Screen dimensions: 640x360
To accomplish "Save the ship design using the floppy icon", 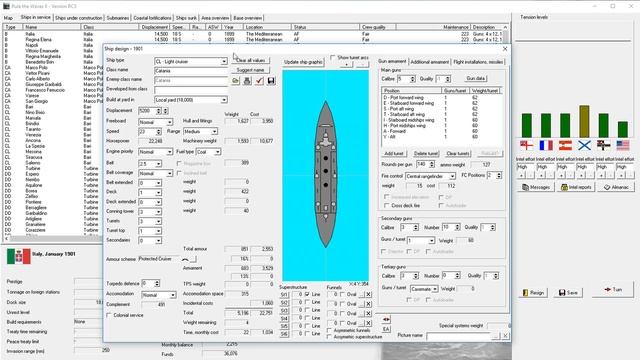I will [271, 81].
